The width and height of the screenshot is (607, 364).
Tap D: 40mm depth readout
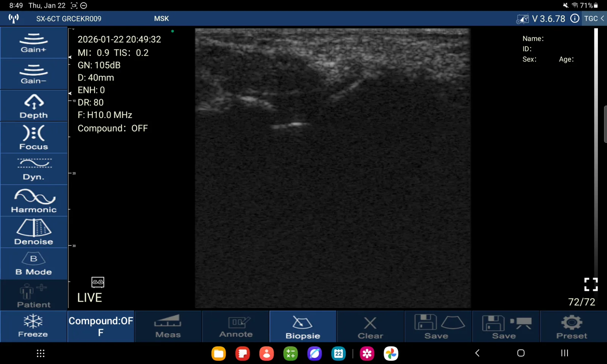pos(96,78)
